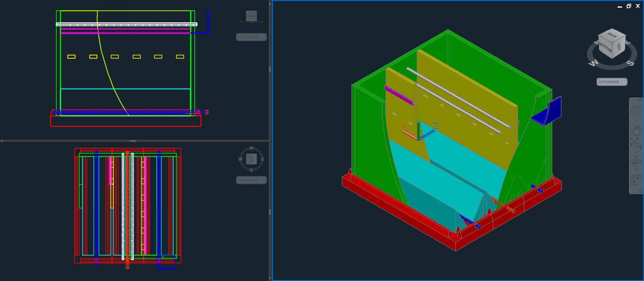Activate the Pan hand tool
Image resolution: width=644 pixels, height=281 pixels.
click(636, 131)
